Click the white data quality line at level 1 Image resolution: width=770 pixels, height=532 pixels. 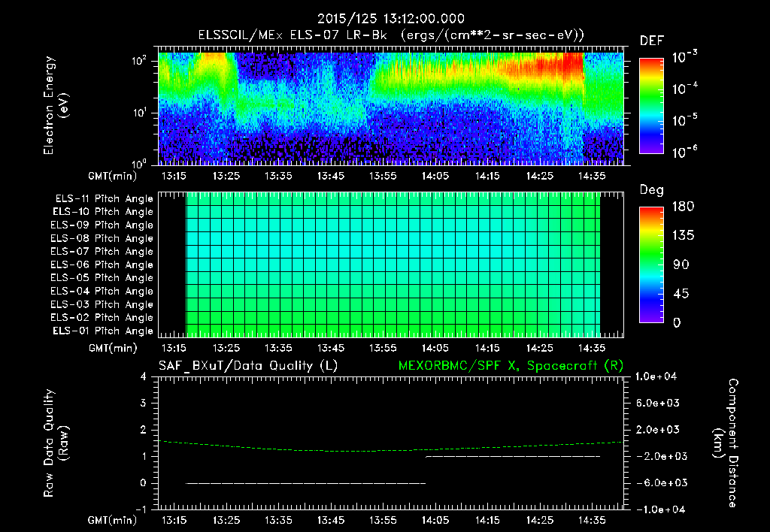[513, 456]
